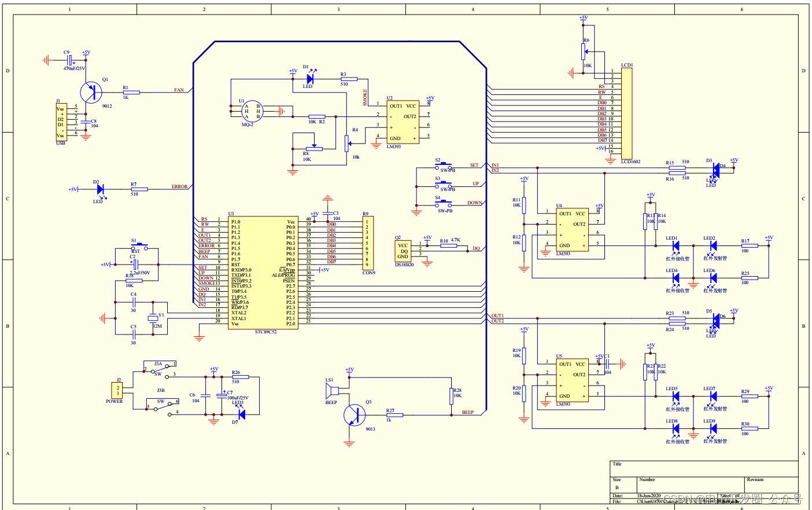Select the U1 MQ-2 gas sensor symbol
This screenshot has height=510, width=812.
pyautogui.click(x=252, y=111)
